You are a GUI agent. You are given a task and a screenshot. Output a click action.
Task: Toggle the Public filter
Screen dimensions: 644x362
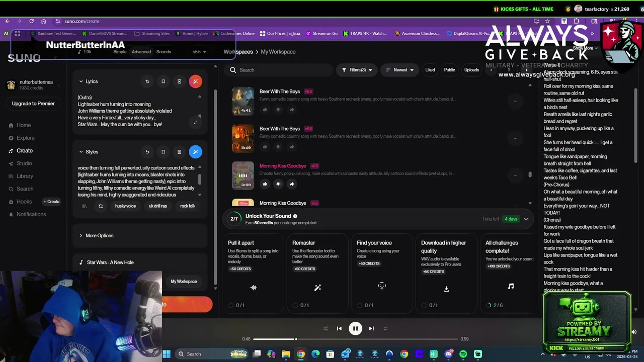coord(449,70)
